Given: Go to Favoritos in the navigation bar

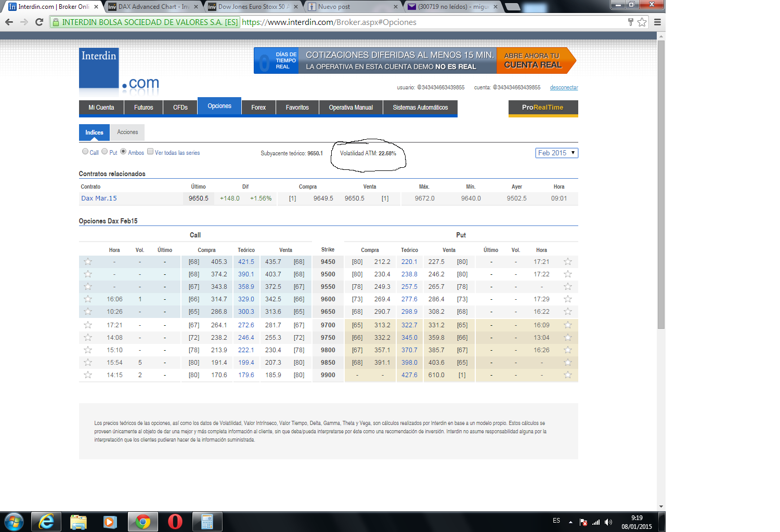Looking at the screenshot, I should click(297, 108).
